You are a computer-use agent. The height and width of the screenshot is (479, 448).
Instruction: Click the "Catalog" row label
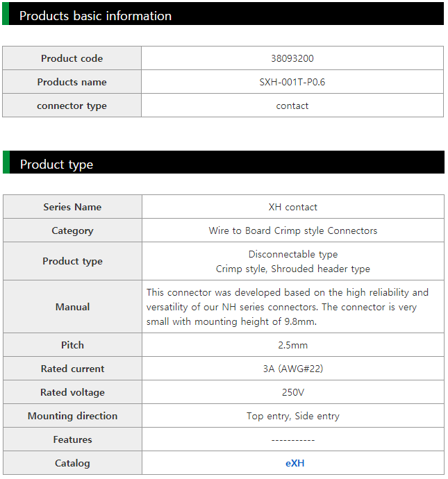pyautogui.click(x=72, y=463)
